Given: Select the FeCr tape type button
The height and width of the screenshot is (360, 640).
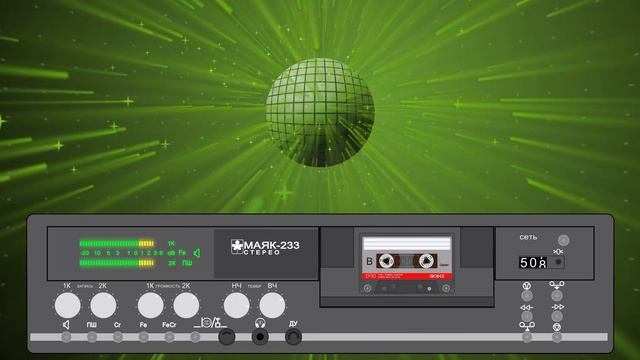Looking at the screenshot, I should point(169,337).
